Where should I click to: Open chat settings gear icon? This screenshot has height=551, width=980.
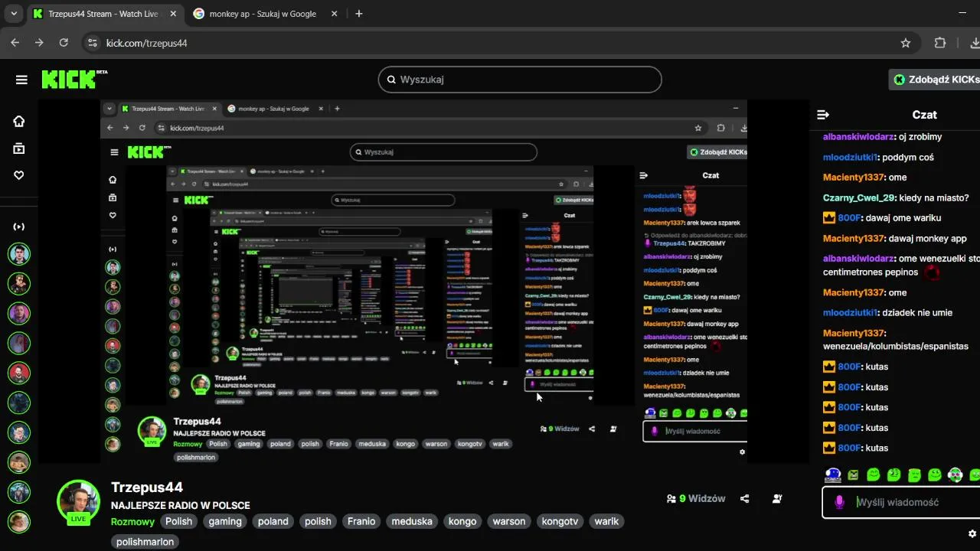pos(972,533)
